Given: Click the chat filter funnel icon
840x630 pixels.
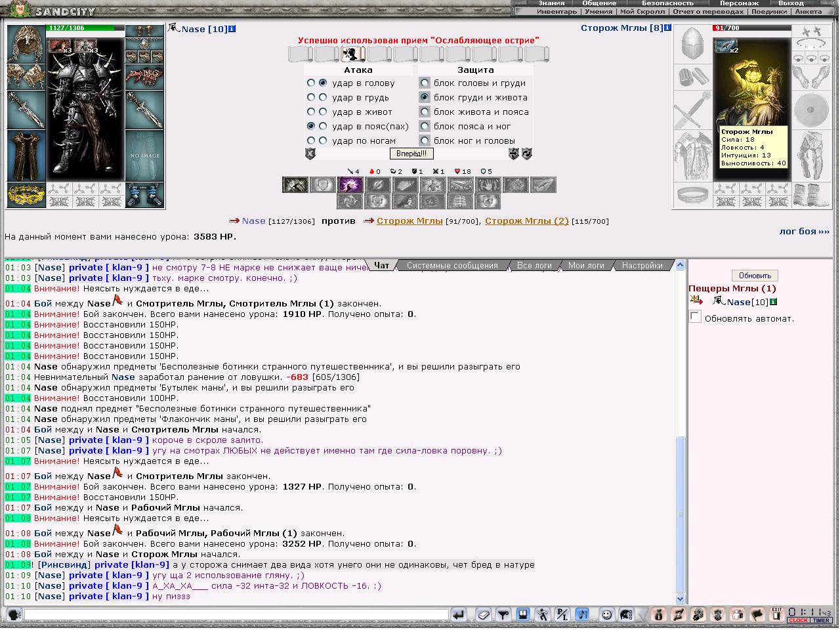Looking at the screenshot, I should point(503,615).
